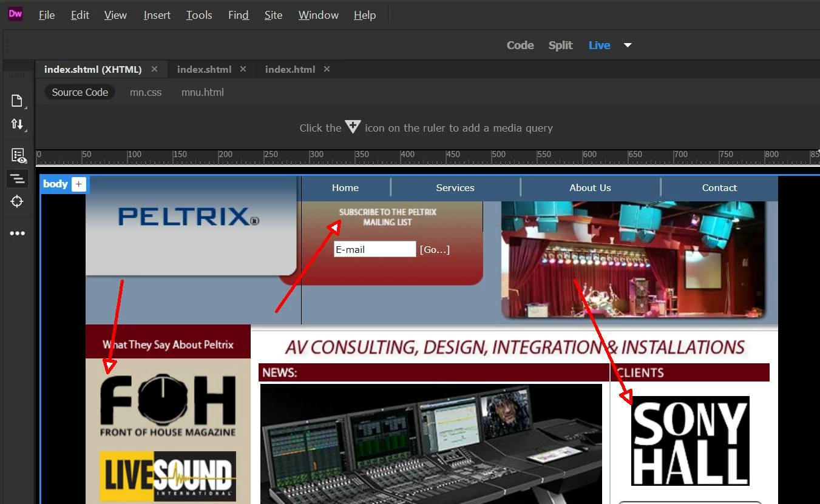820x504 pixels.
Task: Click the Open Documents icon in sidebar
Action: tap(17, 101)
